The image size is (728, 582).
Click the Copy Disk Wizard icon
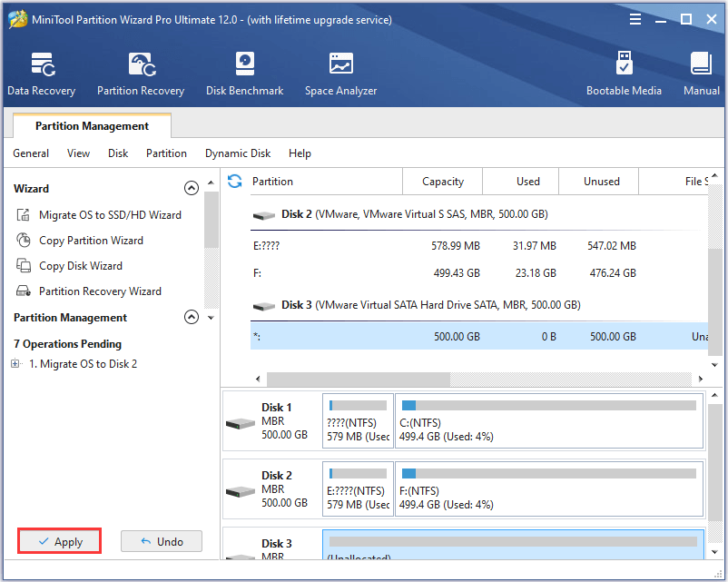(24, 266)
